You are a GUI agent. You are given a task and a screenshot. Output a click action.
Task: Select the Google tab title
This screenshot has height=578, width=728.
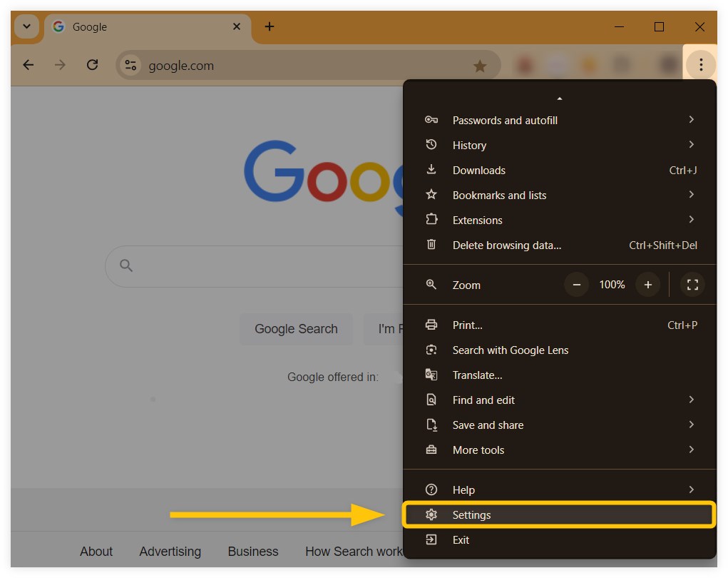pyautogui.click(x=90, y=27)
